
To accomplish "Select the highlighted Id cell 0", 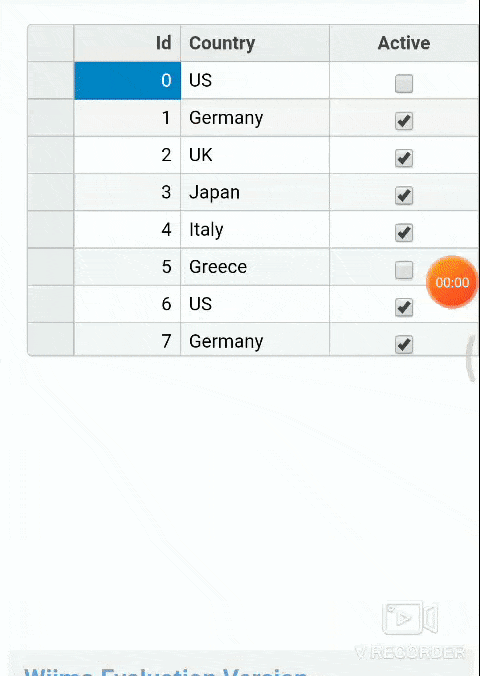I will (127, 81).
